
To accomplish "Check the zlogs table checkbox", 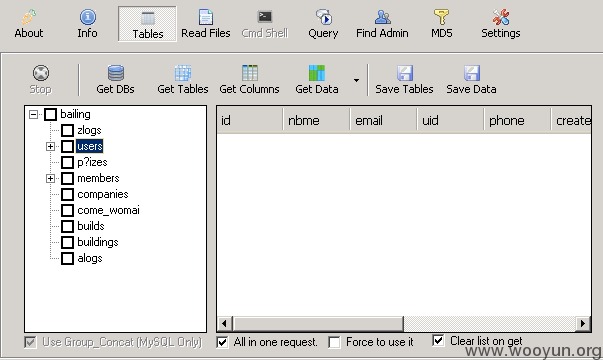I will [x=67, y=130].
